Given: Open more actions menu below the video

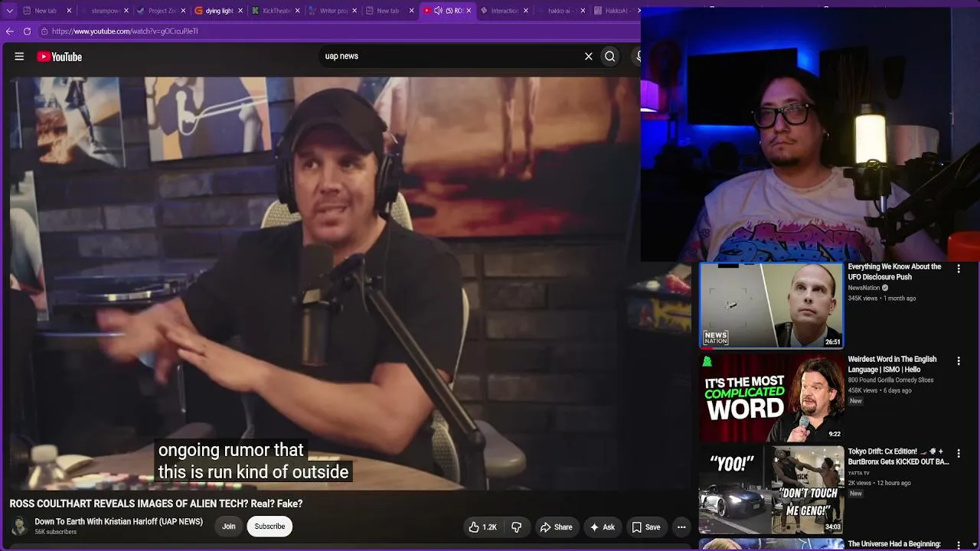Looking at the screenshot, I should coord(681,527).
